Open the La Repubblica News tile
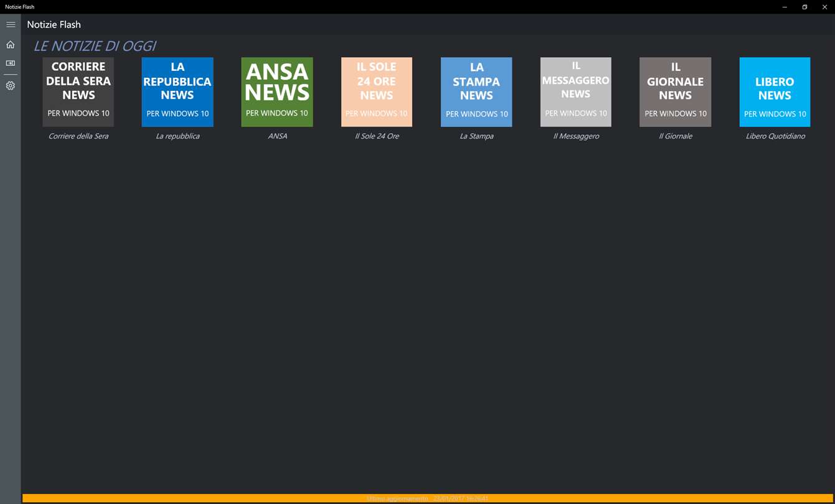The width and height of the screenshot is (835, 504). pyautogui.click(x=177, y=92)
